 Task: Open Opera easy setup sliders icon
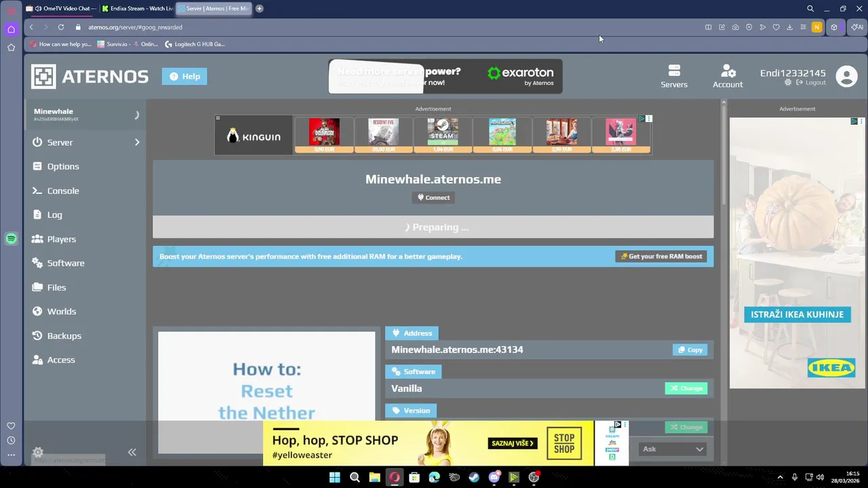[x=803, y=27]
